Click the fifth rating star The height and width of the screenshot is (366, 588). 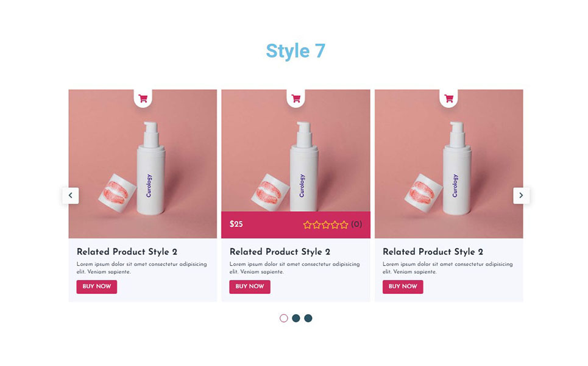click(x=344, y=225)
